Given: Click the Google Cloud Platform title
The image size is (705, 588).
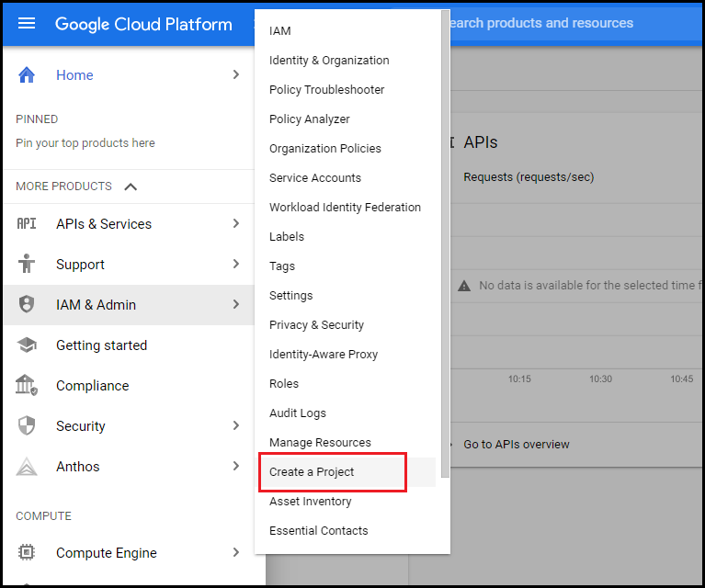Looking at the screenshot, I should (x=143, y=24).
